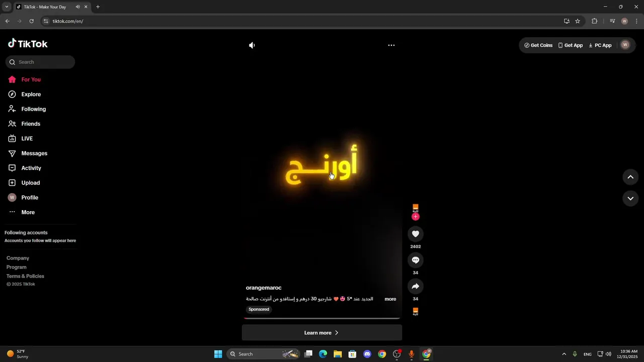Click Learn more button
This screenshot has height=362, width=644.
[322, 333]
